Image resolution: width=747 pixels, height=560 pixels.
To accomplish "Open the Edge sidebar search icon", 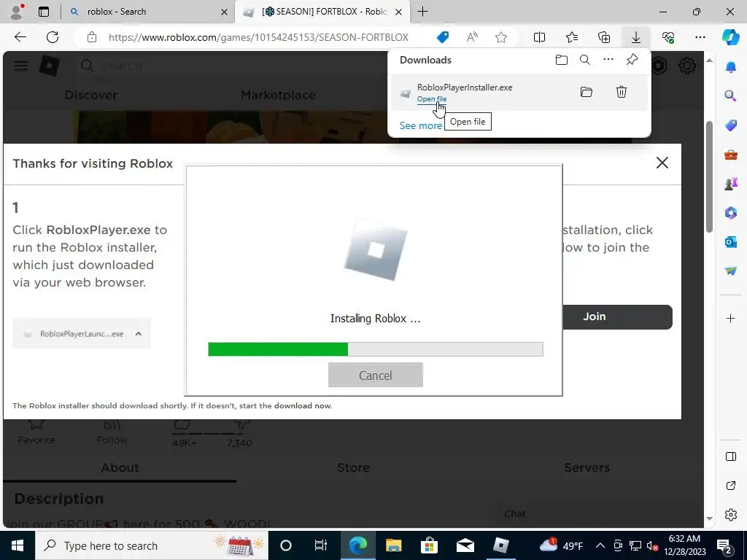I will coord(731,96).
